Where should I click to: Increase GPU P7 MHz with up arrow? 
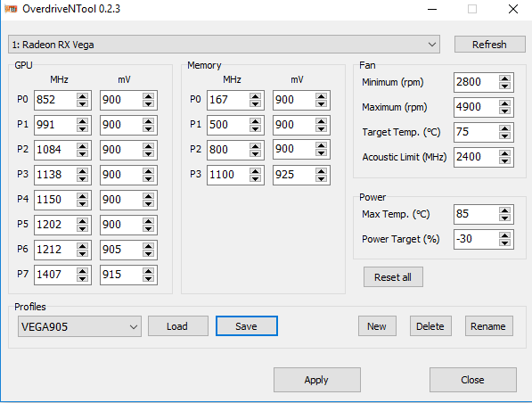tap(82, 271)
